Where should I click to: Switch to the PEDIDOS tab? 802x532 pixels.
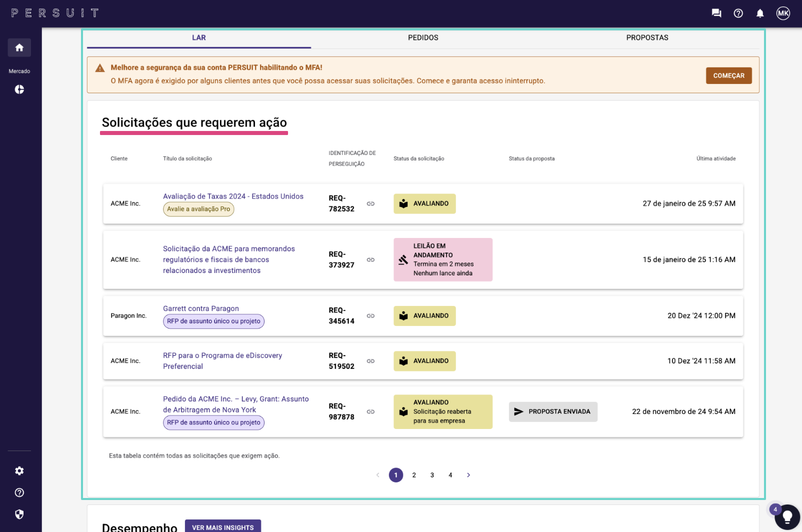pyautogui.click(x=423, y=38)
